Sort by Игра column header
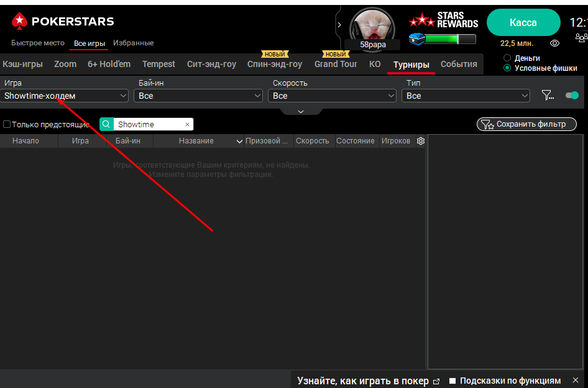This screenshot has width=588, height=388. coord(80,141)
